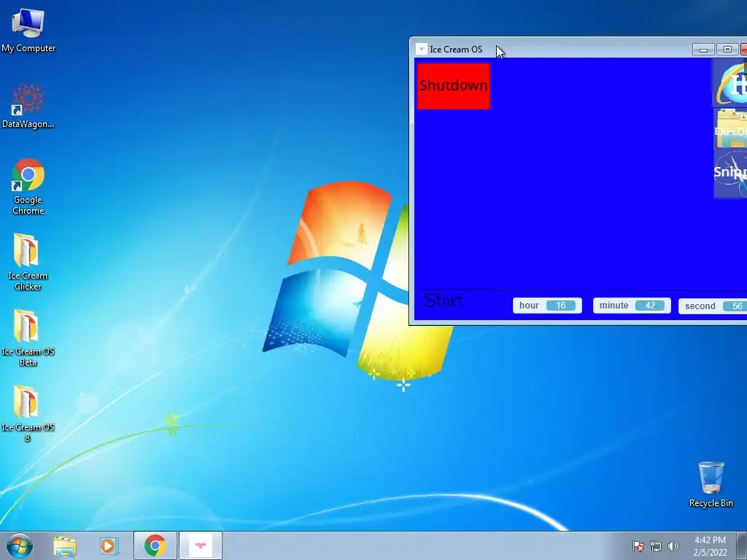Select the Google Chrome desktop shortcut
The width and height of the screenshot is (747, 560).
coord(28,186)
